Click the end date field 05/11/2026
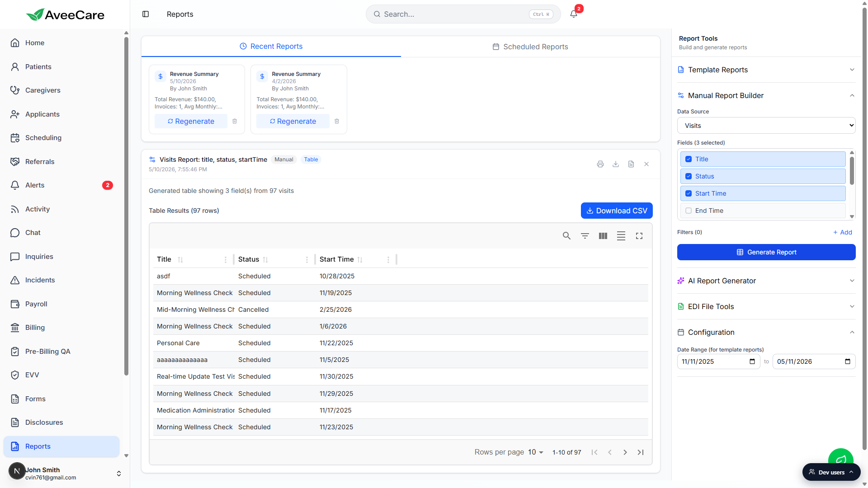This screenshot has width=868, height=488. (814, 361)
